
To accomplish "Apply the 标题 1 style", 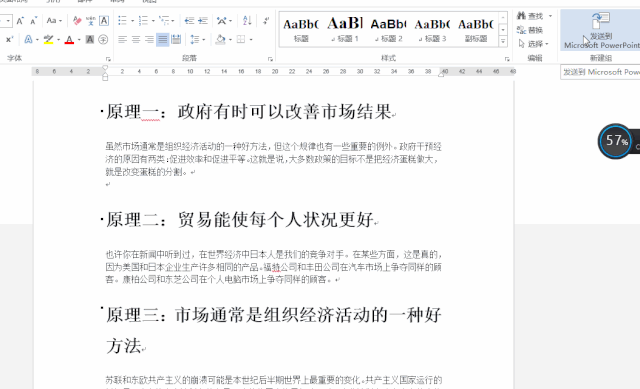I will click(345, 29).
